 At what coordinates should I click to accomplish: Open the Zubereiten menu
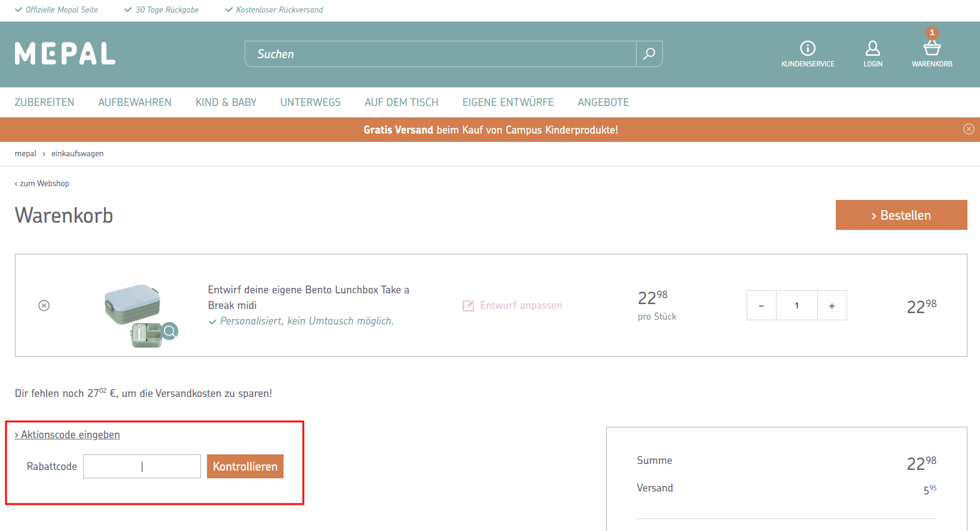tap(44, 102)
